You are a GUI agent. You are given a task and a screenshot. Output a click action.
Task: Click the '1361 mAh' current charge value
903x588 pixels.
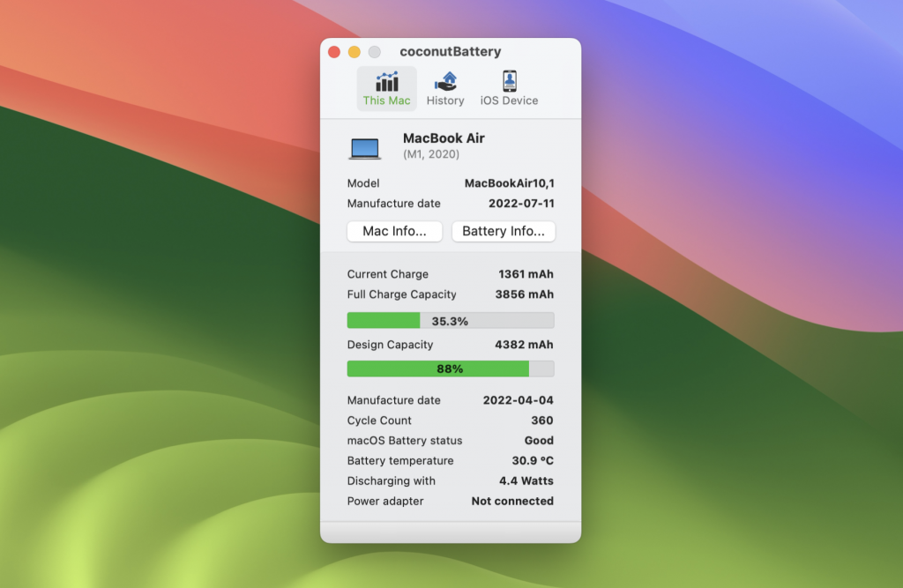pos(526,274)
